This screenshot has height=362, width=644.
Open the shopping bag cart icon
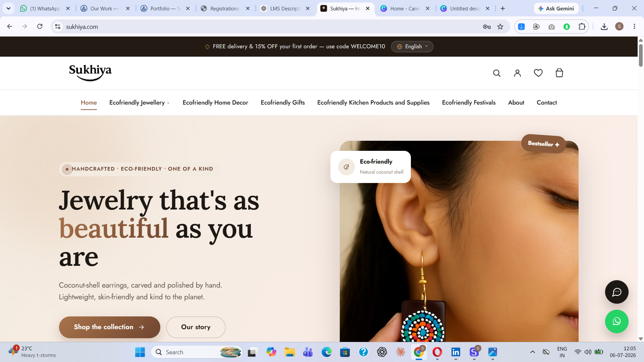pos(559,73)
